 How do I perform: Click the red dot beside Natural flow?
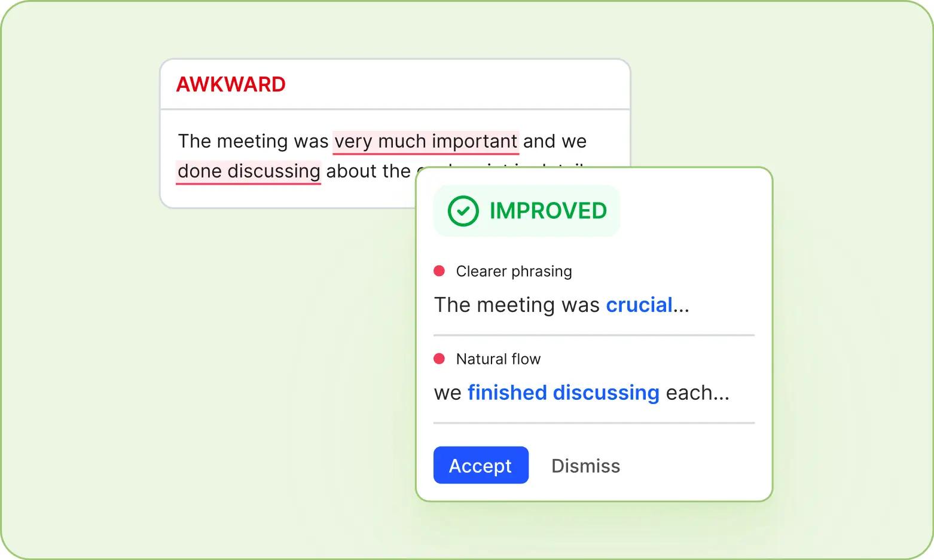tap(439, 359)
